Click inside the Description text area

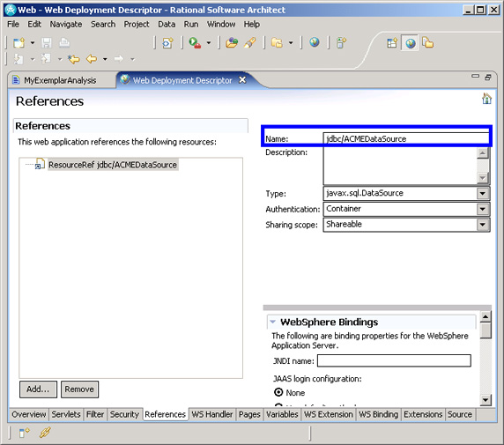[400, 166]
